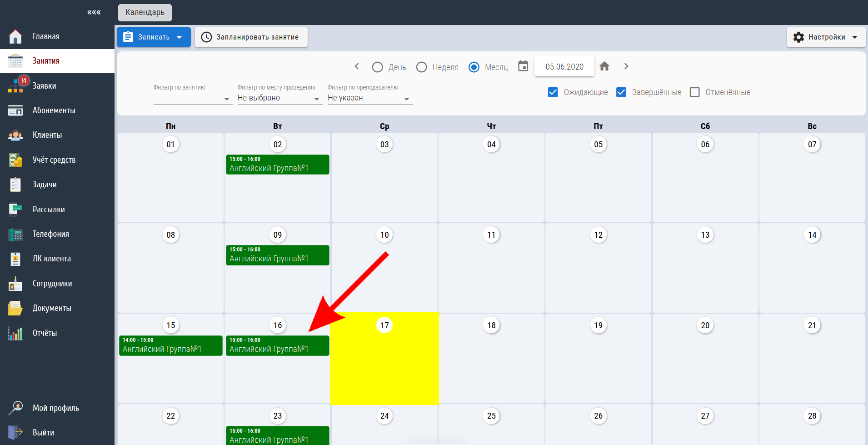Open the 15:00 - 16:00 lesson on the 16th
Screen dimensions: 868x445
coord(278,345)
